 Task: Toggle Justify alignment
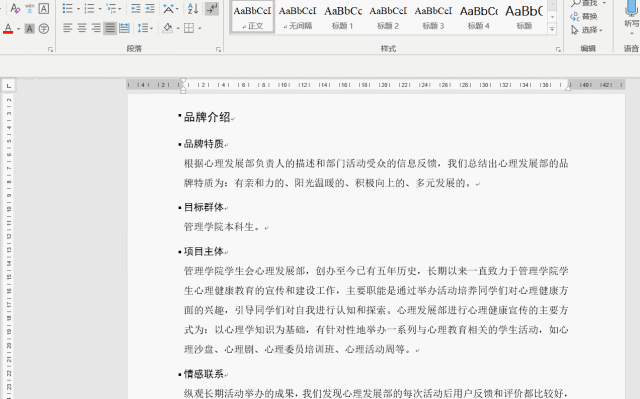tap(110, 28)
